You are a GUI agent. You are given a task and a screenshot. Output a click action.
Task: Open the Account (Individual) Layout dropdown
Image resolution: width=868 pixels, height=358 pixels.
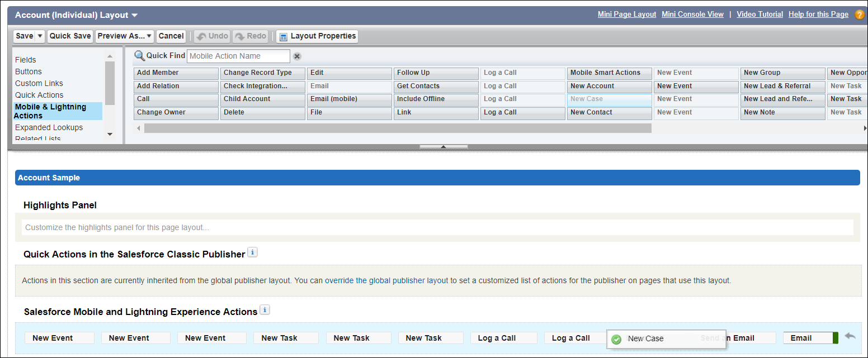(134, 16)
